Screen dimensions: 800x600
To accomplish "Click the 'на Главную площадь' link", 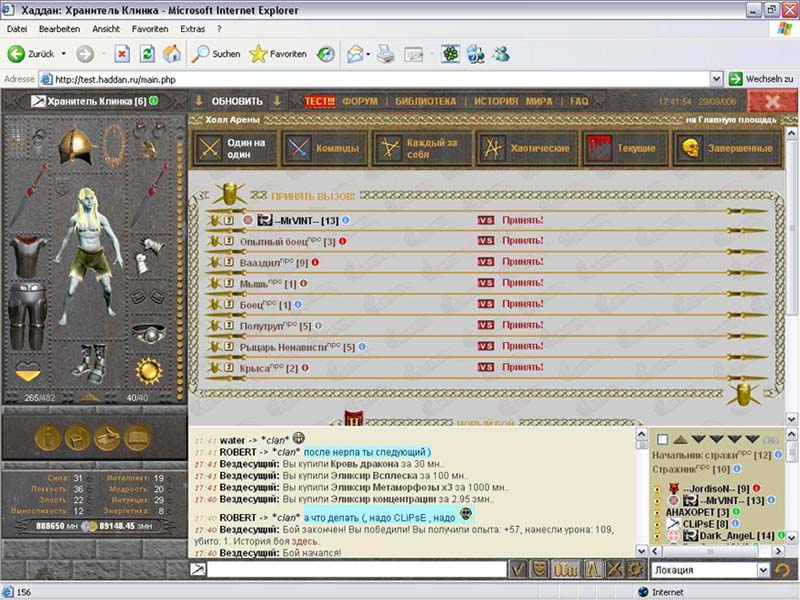I will (731, 119).
